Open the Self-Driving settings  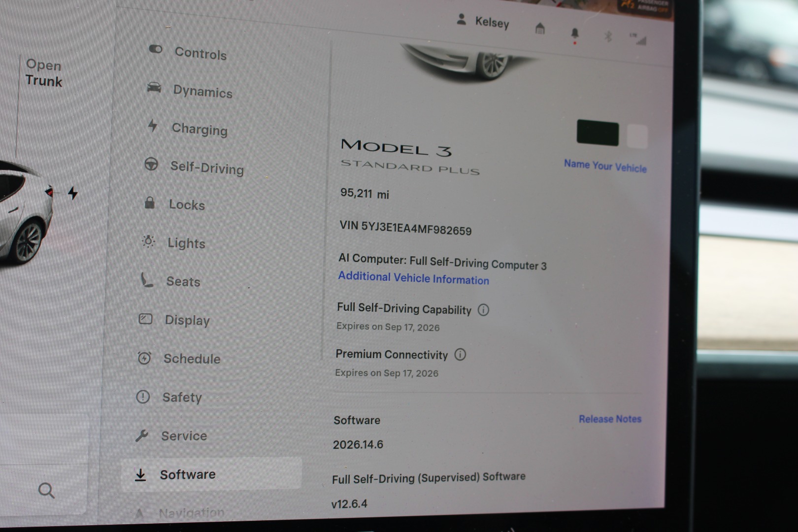click(207, 168)
